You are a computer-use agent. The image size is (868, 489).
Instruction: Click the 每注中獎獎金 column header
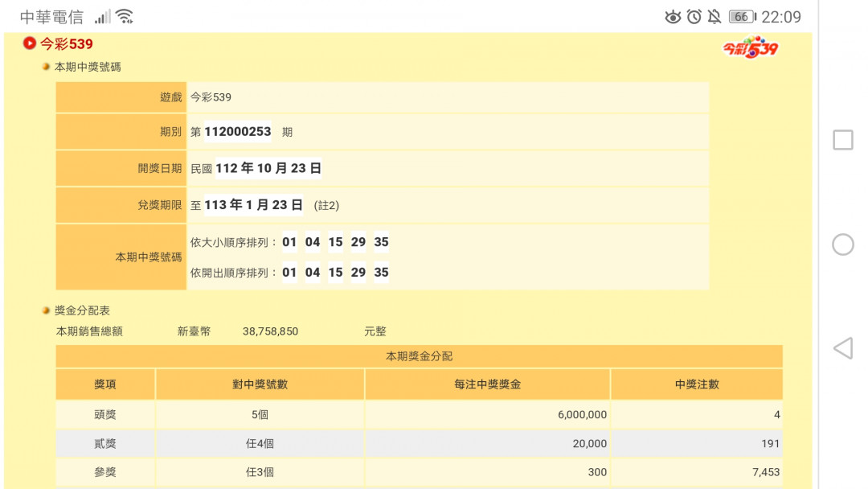coord(488,384)
